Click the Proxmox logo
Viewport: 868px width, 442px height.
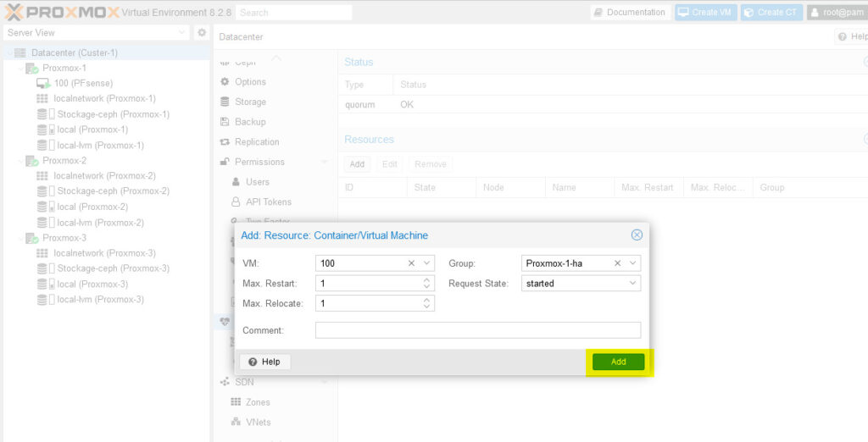pyautogui.click(x=62, y=12)
